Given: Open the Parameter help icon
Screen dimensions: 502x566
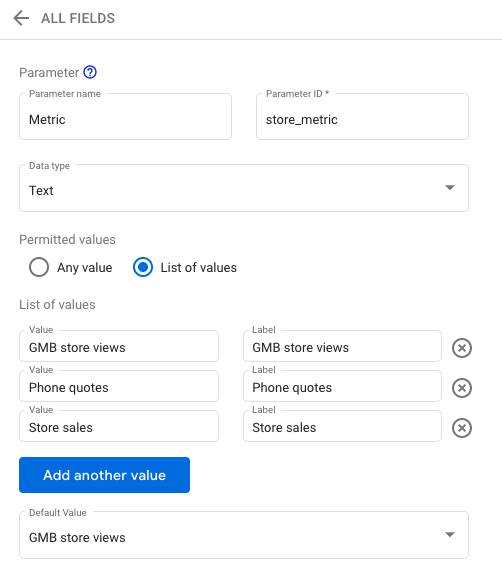Looking at the screenshot, I should click(90, 72).
